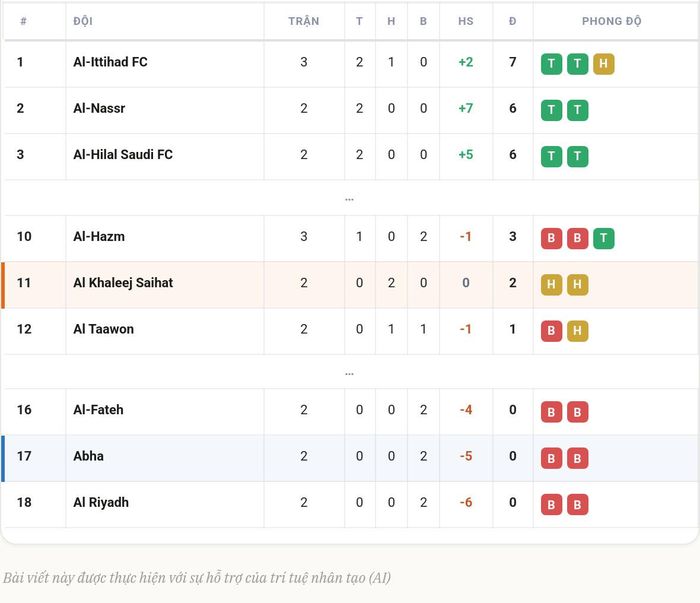
Task: Click Al Khaleej Saihat's second H badge
Action: click(x=577, y=284)
